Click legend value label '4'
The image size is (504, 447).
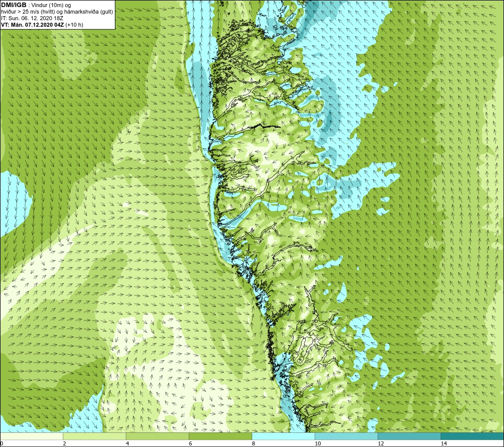point(128,443)
